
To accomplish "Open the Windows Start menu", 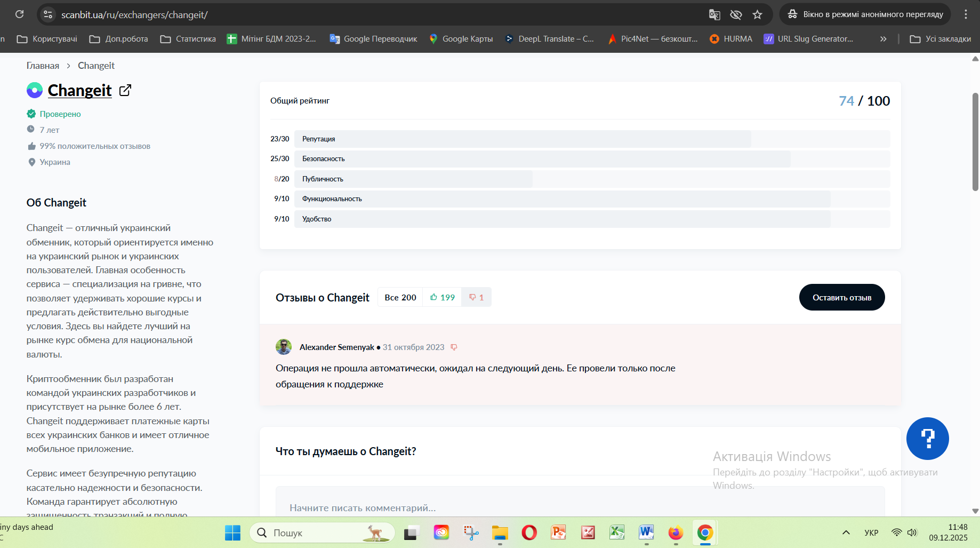I will (232, 533).
